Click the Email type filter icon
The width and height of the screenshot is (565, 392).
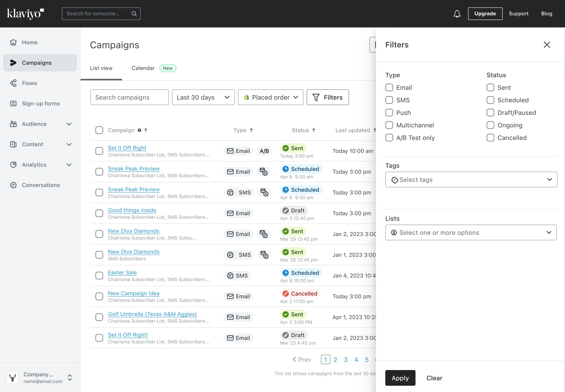(x=389, y=87)
